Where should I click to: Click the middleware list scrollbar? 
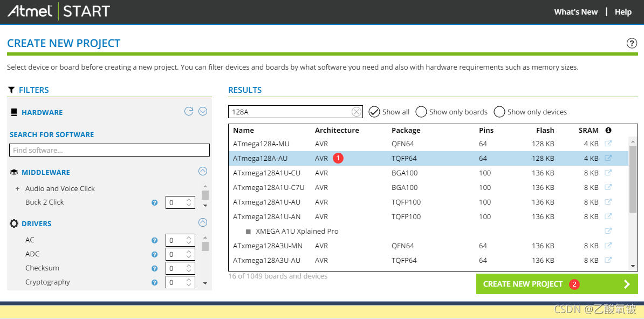[205, 194]
